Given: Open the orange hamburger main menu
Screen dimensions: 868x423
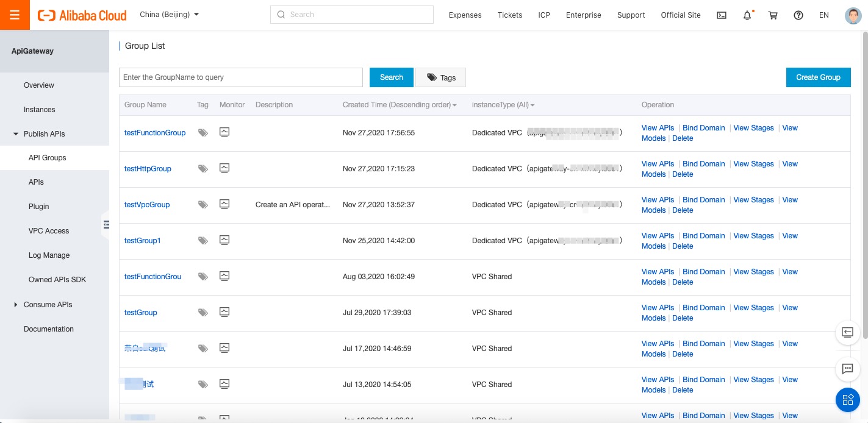Looking at the screenshot, I should (15, 15).
